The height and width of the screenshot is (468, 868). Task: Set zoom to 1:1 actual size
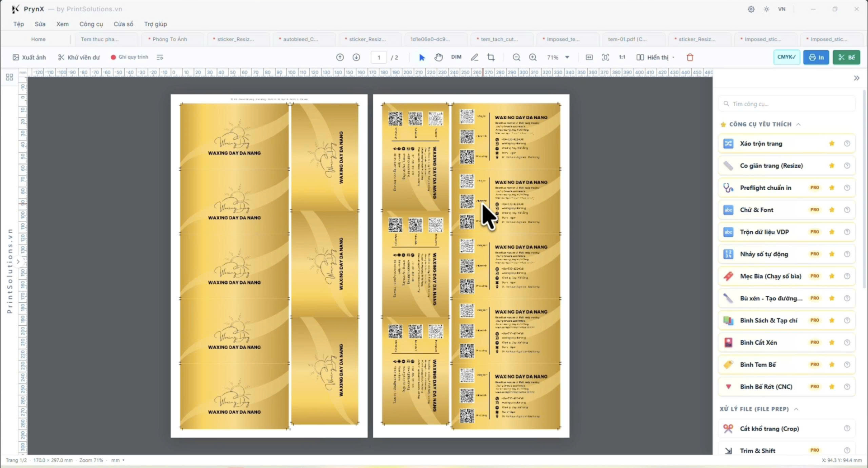click(x=622, y=57)
